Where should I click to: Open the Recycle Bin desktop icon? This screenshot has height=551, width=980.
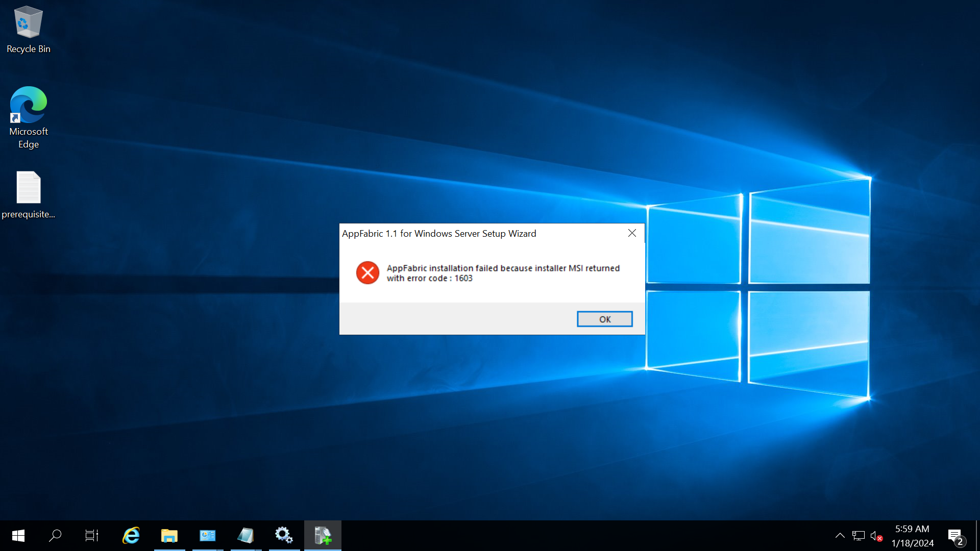29,30
